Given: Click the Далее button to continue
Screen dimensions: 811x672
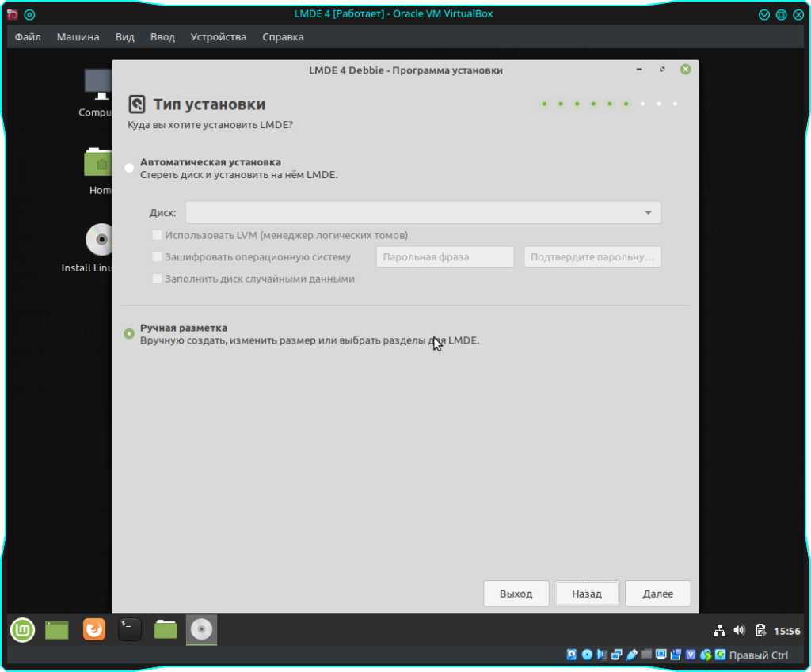Looking at the screenshot, I should (x=657, y=594).
